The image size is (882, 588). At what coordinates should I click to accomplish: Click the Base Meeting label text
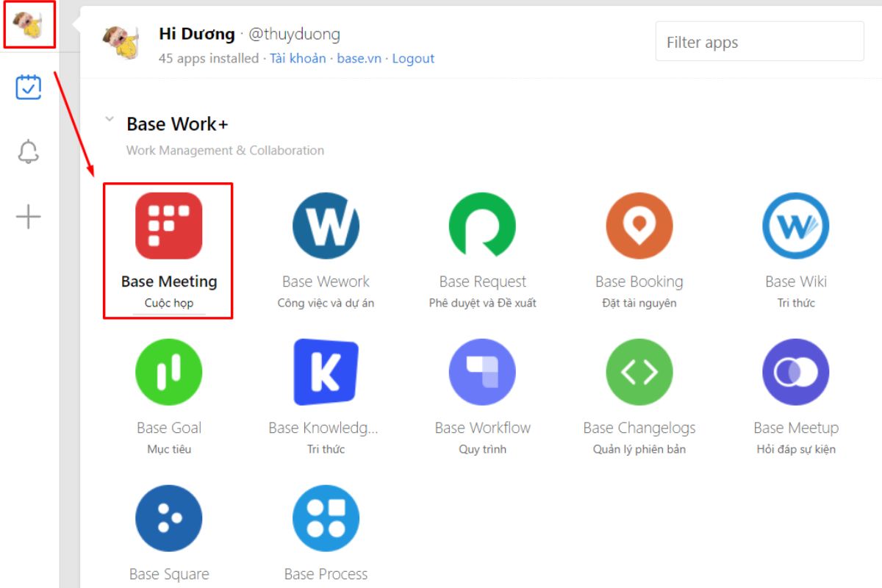pos(169,282)
